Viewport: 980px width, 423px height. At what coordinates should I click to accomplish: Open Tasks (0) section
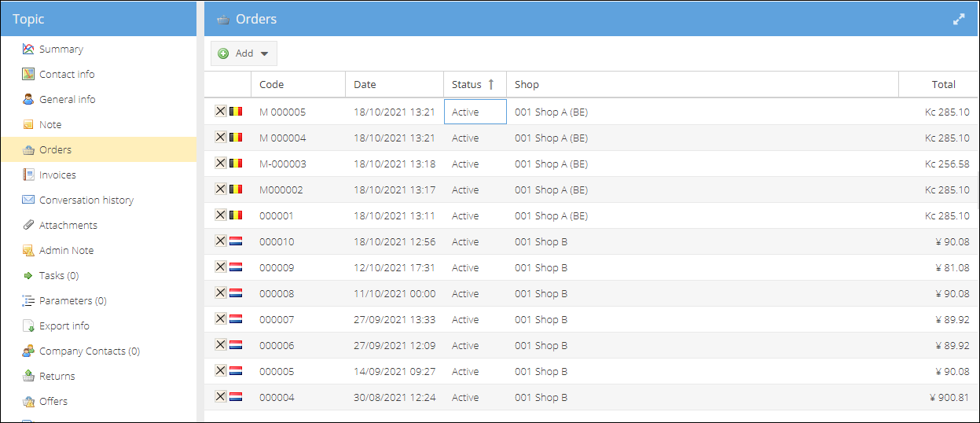tap(59, 275)
